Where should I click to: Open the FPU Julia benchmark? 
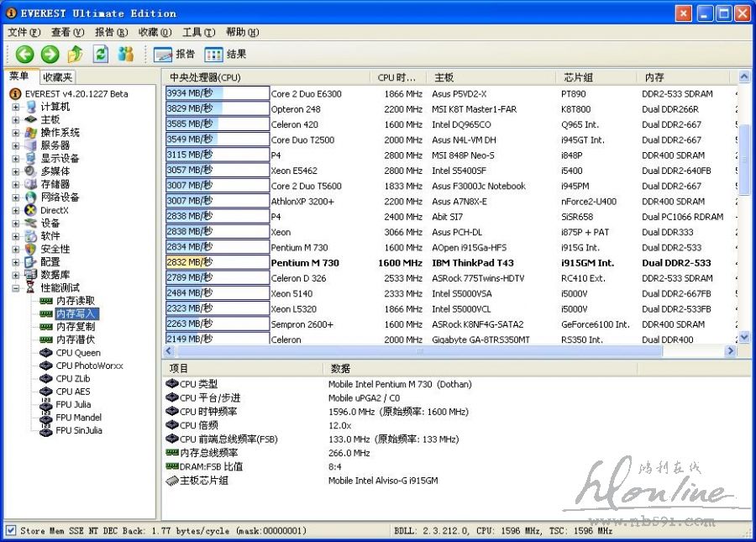coord(72,404)
